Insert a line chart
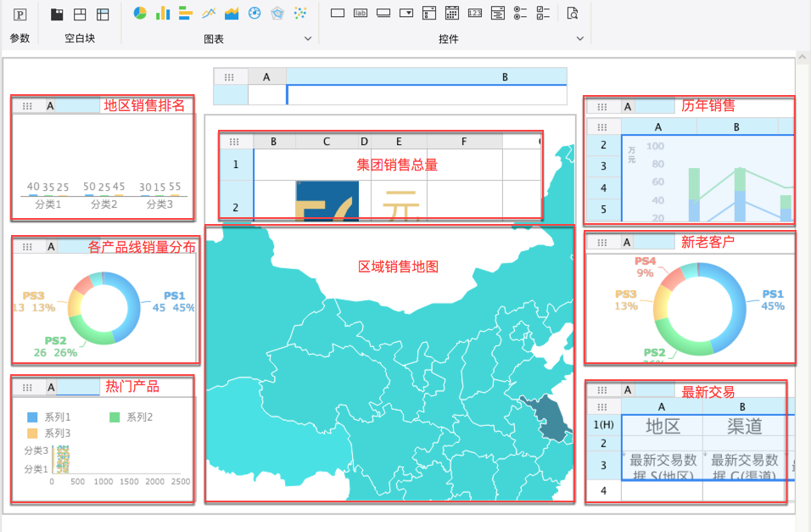 pos(209,14)
